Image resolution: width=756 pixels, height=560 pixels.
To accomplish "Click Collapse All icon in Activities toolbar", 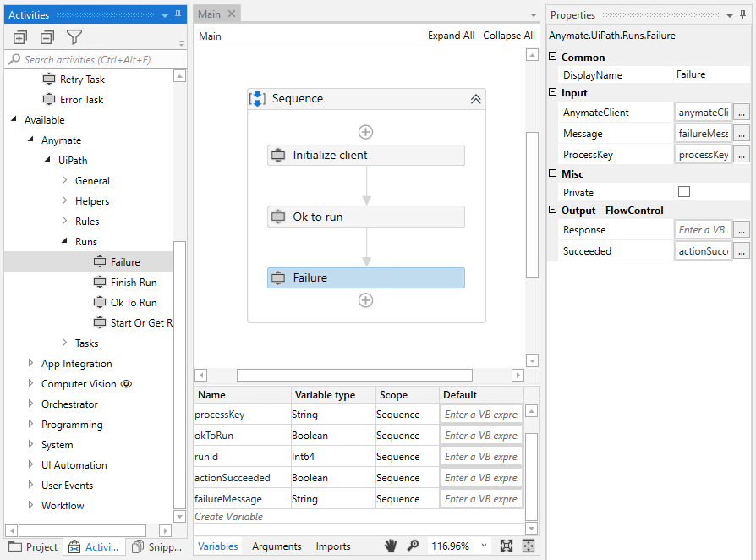I will tap(47, 37).
